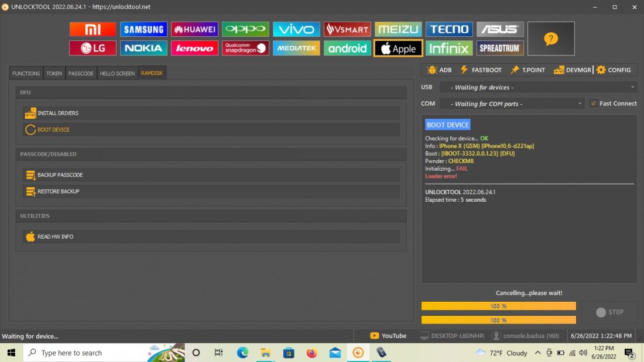Open the Windows Start menu
Screen dimensions: 644x362
click(x=11, y=353)
